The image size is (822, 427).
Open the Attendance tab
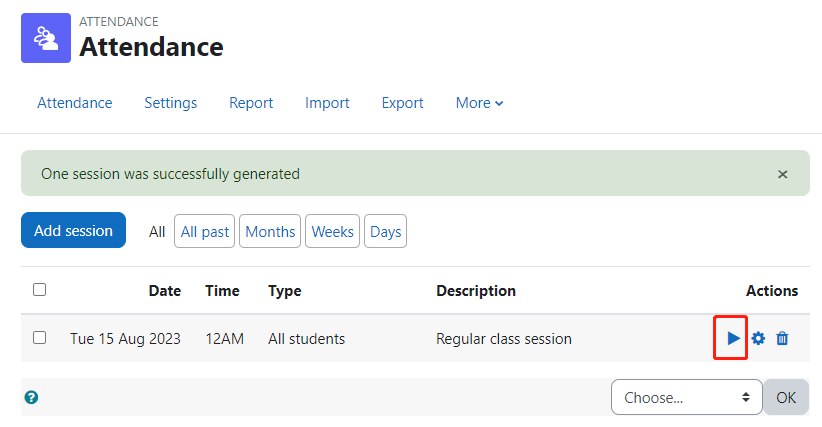click(74, 103)
